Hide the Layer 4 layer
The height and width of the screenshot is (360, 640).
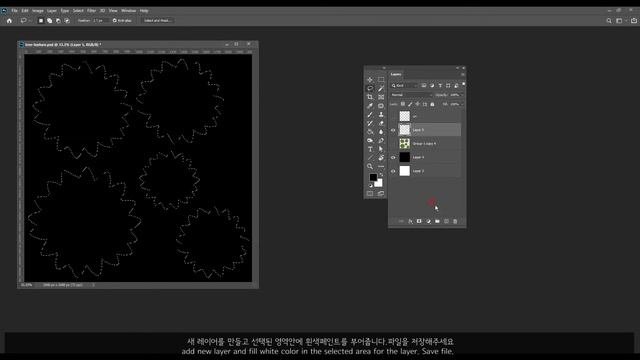tap(393, 158)
